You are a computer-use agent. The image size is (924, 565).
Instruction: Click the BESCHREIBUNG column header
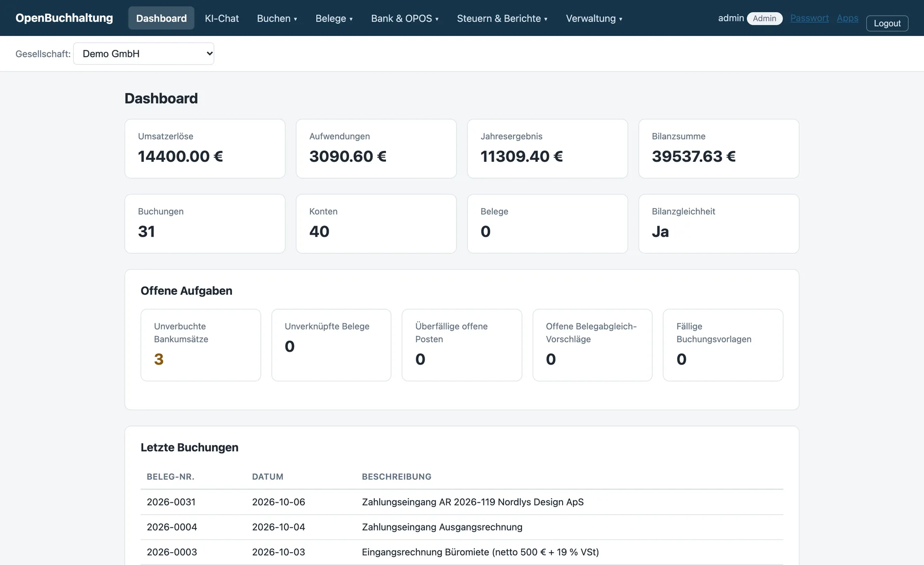tap(396, 477)
